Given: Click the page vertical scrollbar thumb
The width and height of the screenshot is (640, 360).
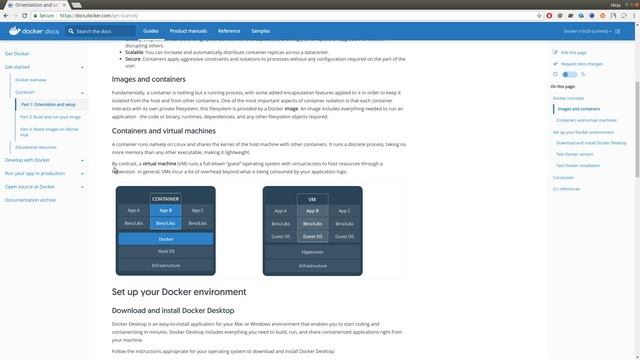Looking at the screenshot, I should point(637,129).
